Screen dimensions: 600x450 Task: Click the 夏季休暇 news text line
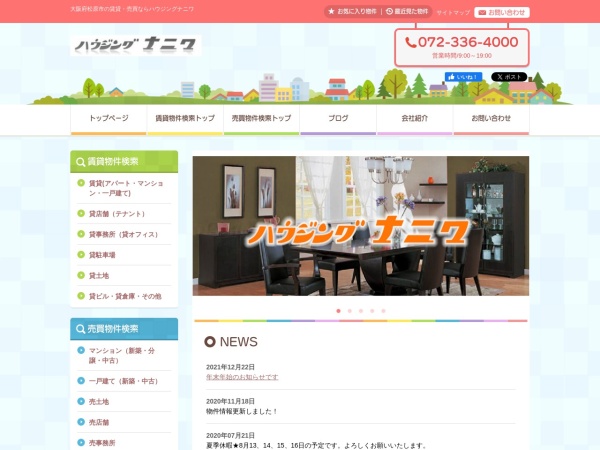tap(316, 446)
